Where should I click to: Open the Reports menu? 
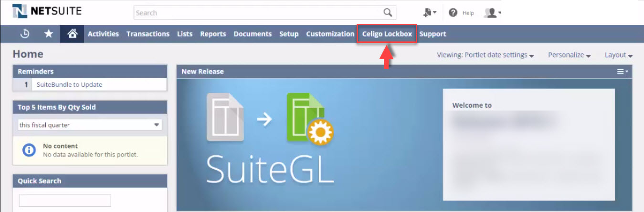point(213,34)
